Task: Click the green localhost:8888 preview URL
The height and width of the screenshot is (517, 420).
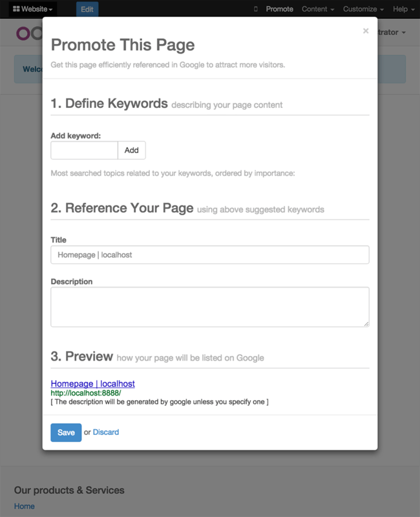Action: tap(86, 393)
